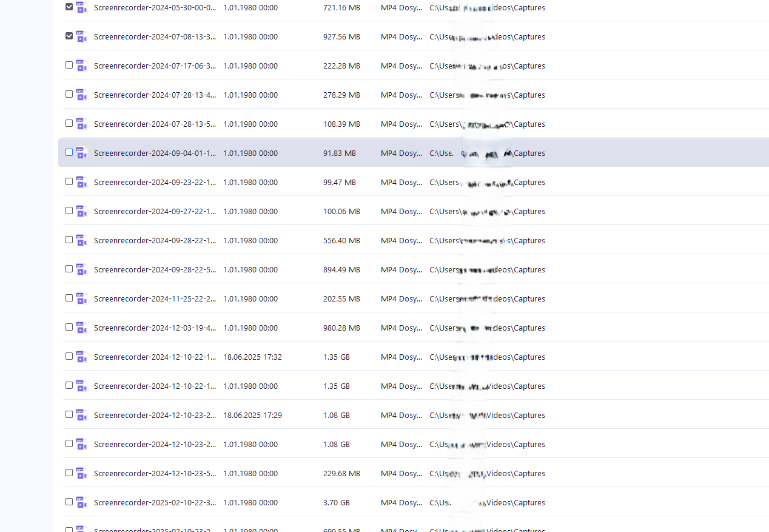The height and width of the screenshot is (532, 769).
Task: Mark the checkbox for the 99.47 MB file
Action: pos(69,181)
